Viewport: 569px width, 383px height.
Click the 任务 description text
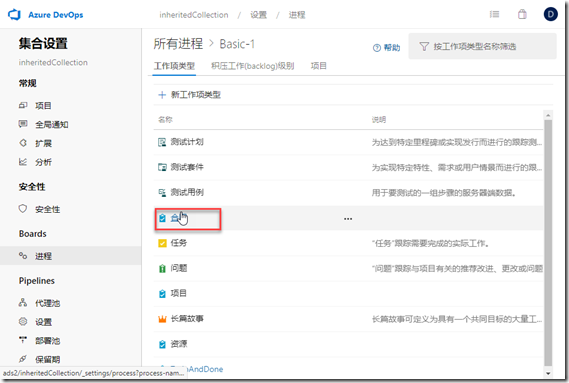click(430, 243)
